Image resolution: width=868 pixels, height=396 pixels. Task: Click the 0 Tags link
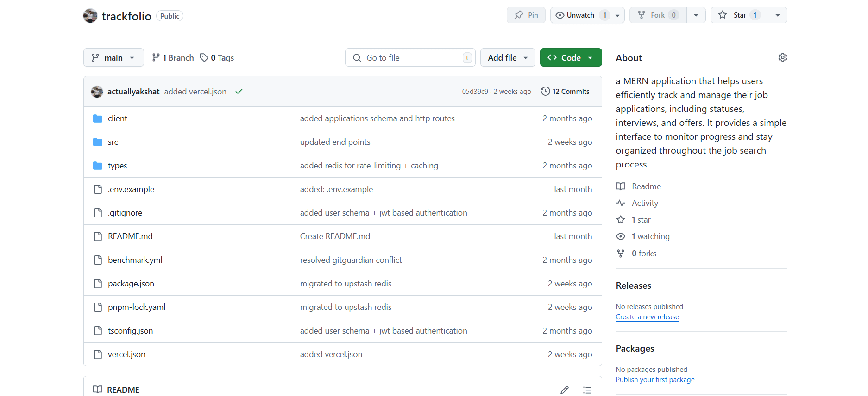(x=217, y=58)
